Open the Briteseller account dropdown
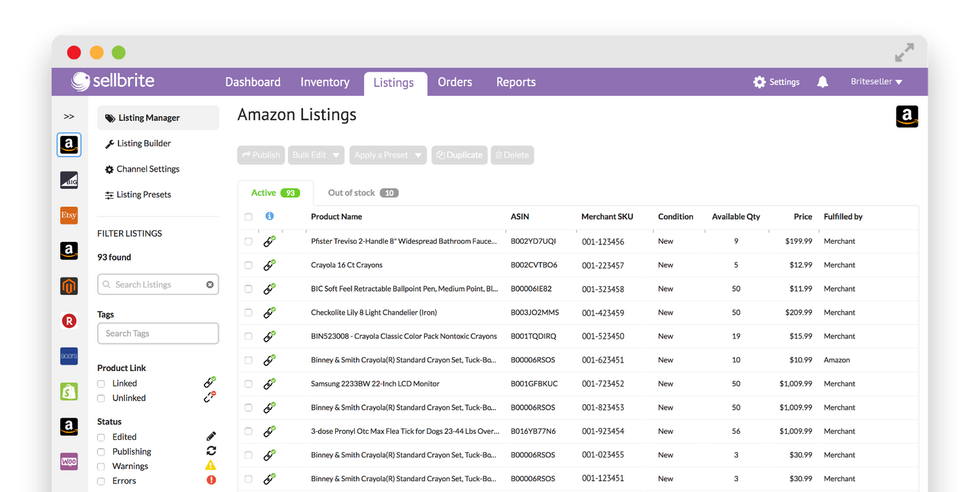980x492 pixels. [876, 82]
